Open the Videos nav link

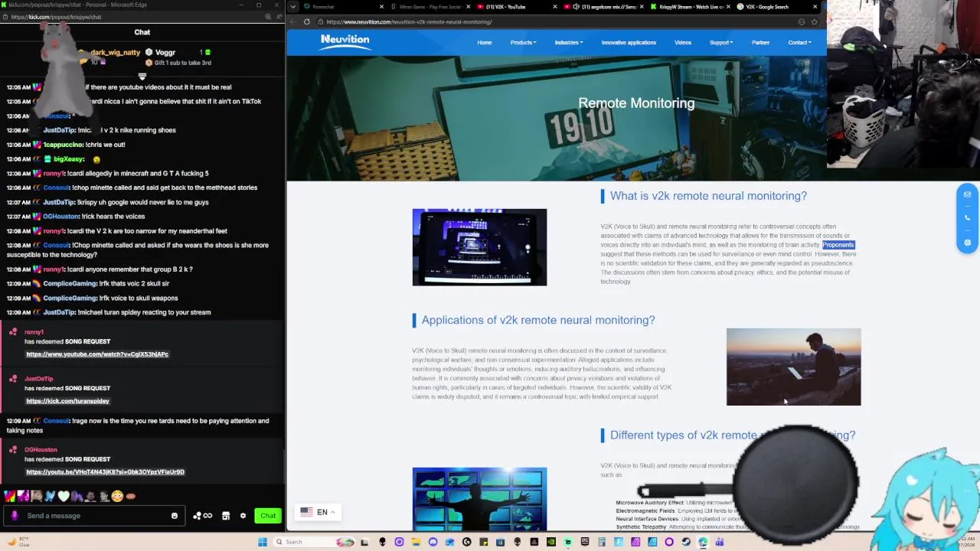point(683,43)
